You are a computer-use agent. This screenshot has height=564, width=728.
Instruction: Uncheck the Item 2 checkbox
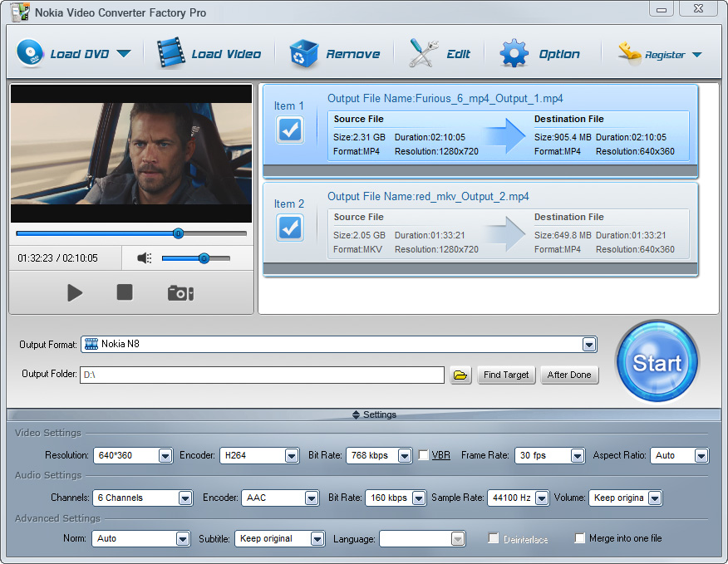290,228
